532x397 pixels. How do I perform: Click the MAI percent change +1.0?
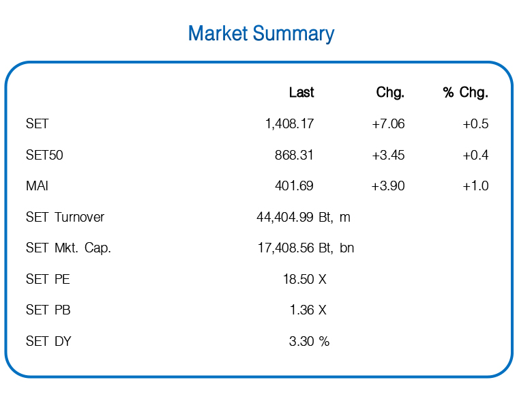pyautogui.click(x=475, y=186)
